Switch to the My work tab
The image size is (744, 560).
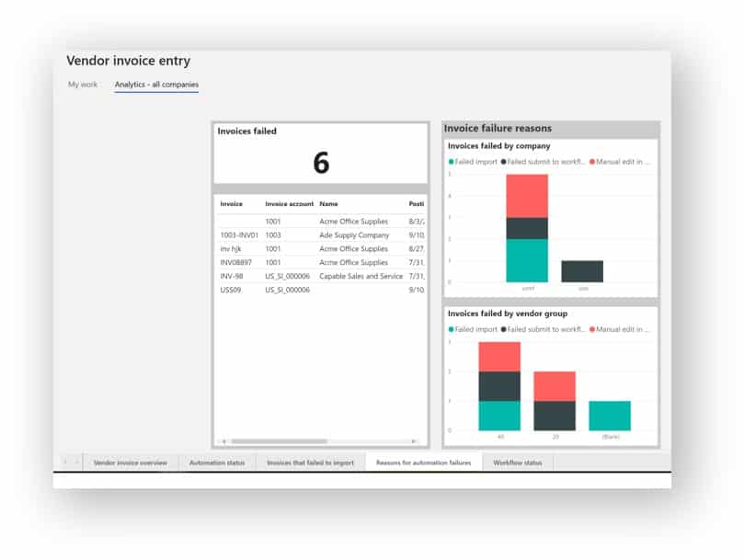(x=83, y=85)
